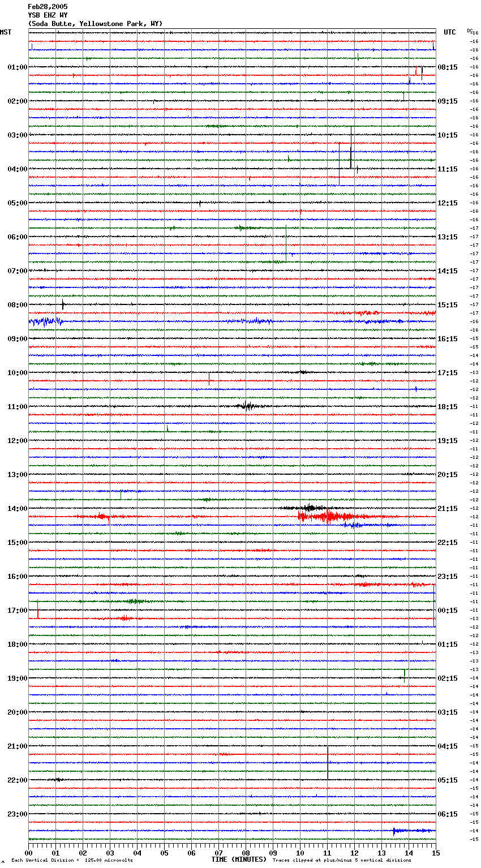
Task: Click the MST time zone header label
Action: click(x=6, y=32)
